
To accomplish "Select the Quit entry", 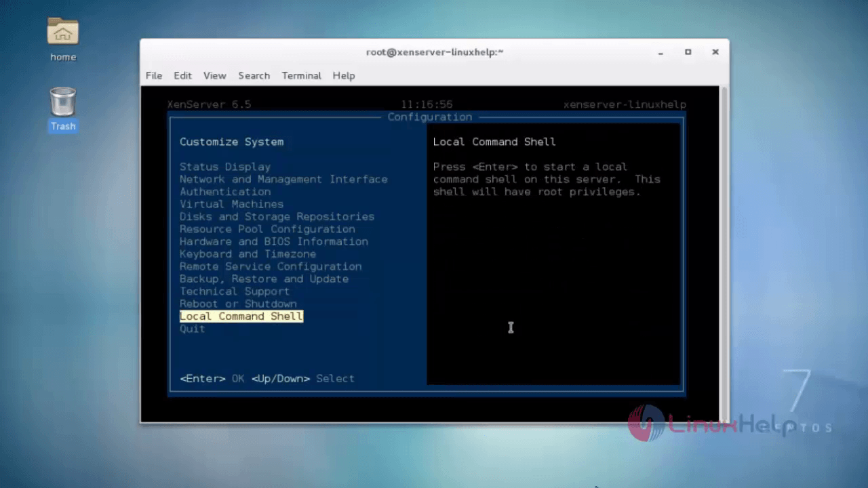I will [x=193, y=329].
